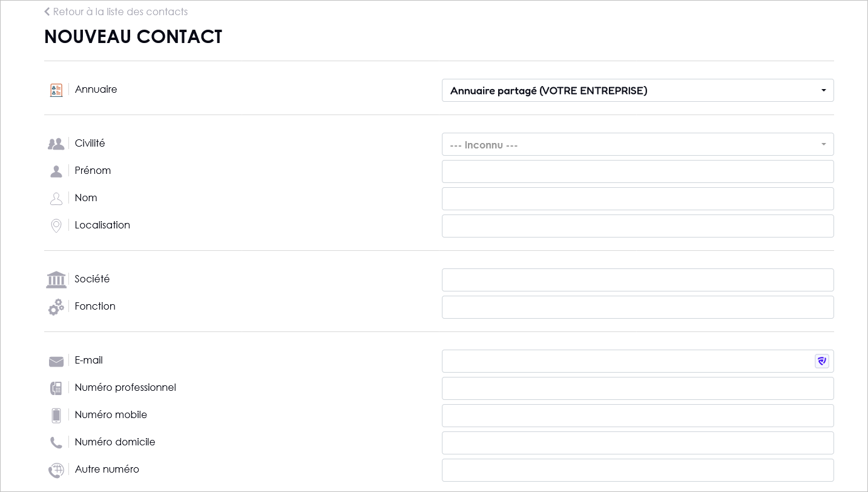Expand the Civilité Inconnu dropdown
The height and width of the screenshot is (492, 868).
tap(638, 144)
